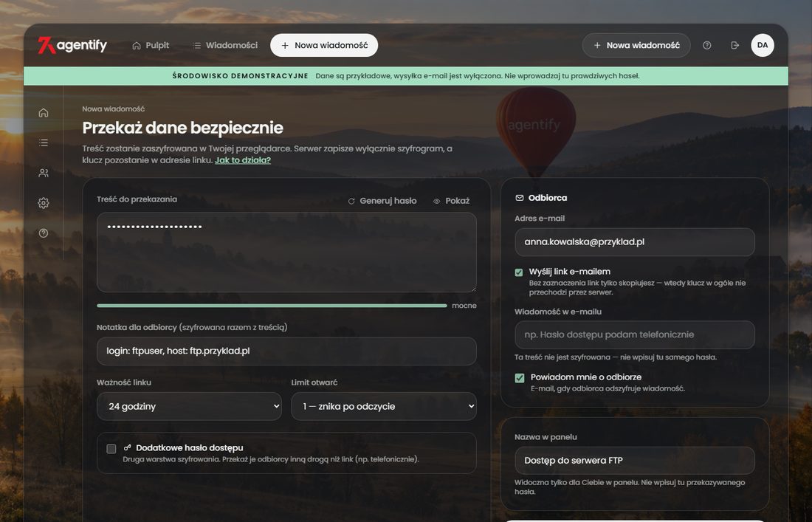Toggle Pokaż to reveal the secret content

click(x=452, y=201)
